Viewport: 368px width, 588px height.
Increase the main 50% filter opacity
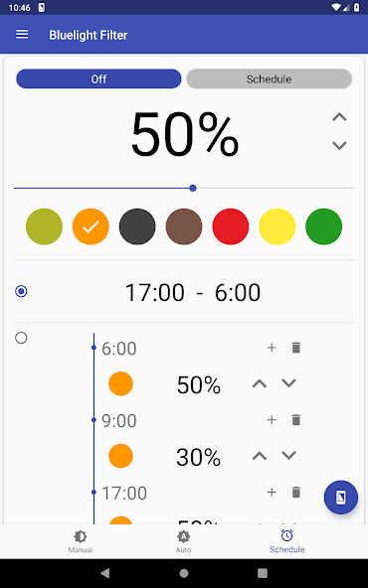click(x=339, y=117)
